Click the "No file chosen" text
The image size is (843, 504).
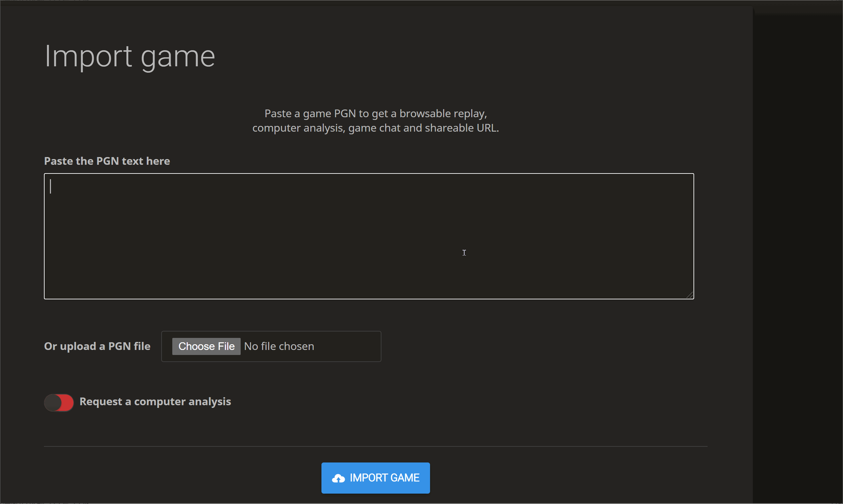pyautogui.click(x=279, y=346)
